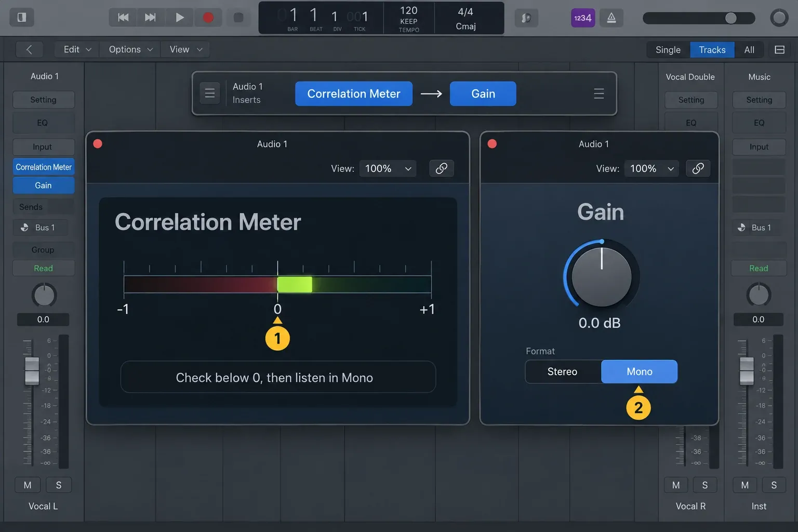
Task: Open Correlation Meter View 100% dropdown
Action: (x=388, y=168)
